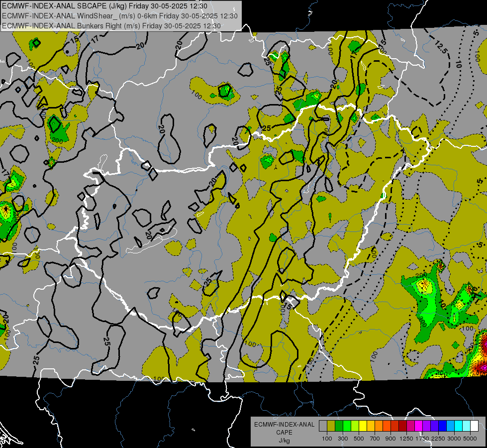The image size is (487, 448).
Task: Click legend value 500
Action: pyautogui.click(x=359, y=439)
